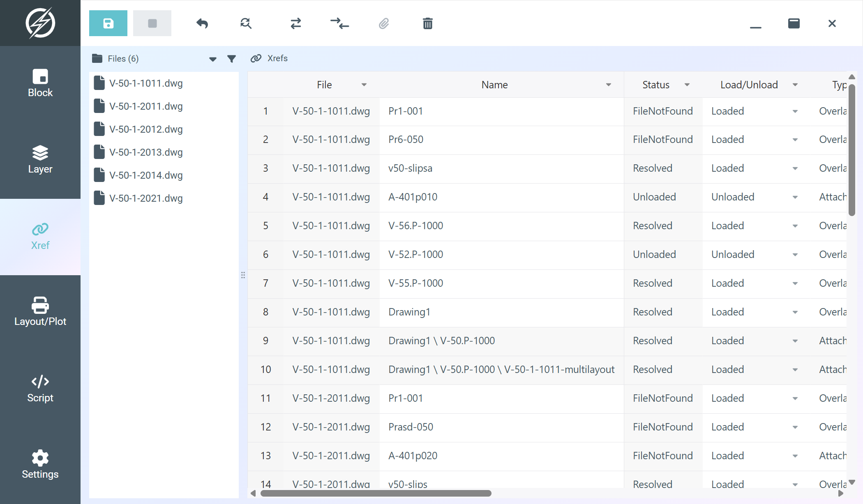Select the Xref sidebar tab
Viewport: 863px width, 504px height.
pyautogui.click(x=40, y=237)
